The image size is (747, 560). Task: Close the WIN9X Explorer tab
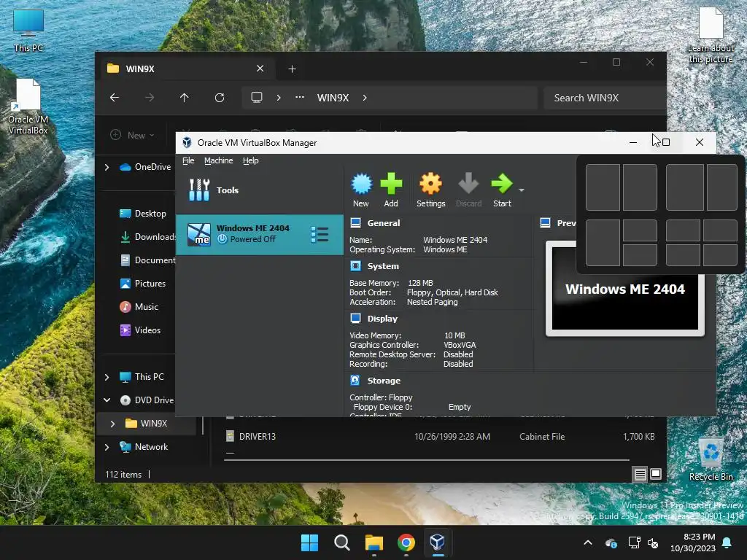click(x=260, y=69)
